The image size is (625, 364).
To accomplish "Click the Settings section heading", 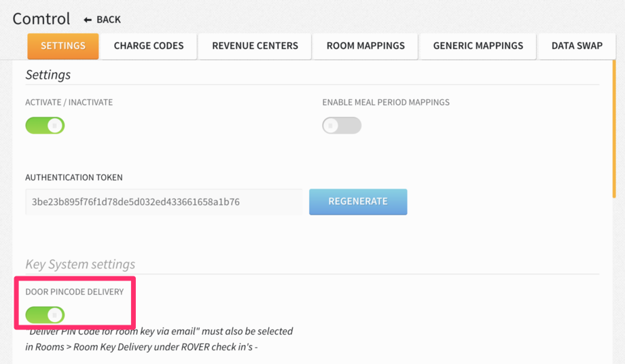I will click(x=48, y=75).
